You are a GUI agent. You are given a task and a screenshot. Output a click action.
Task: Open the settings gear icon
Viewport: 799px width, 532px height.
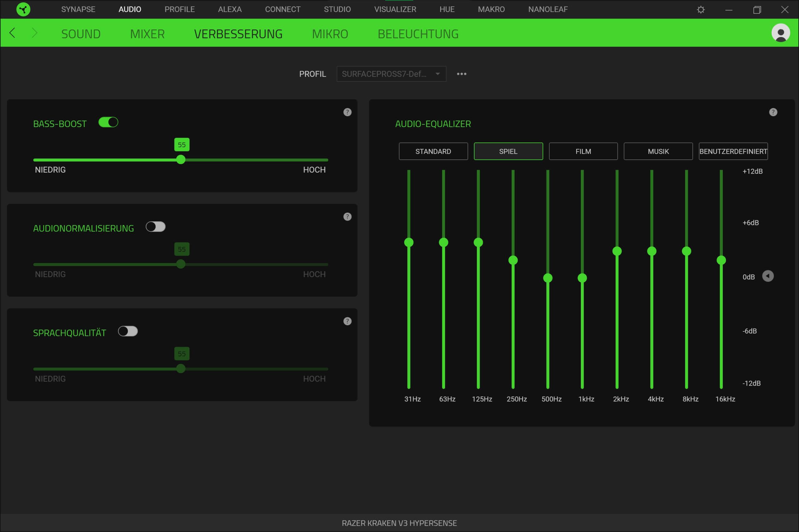click(701, 9)
